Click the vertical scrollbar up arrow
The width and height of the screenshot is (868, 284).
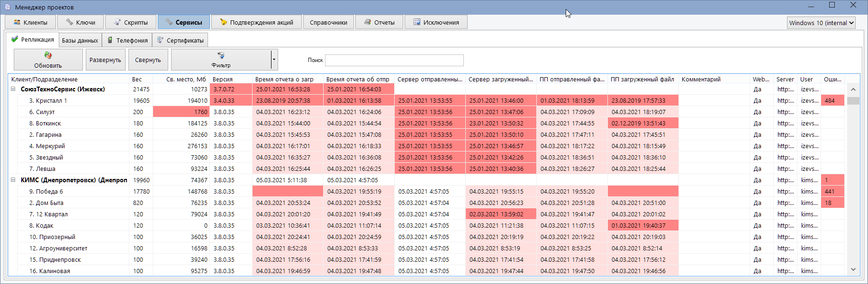coord(853,89)
